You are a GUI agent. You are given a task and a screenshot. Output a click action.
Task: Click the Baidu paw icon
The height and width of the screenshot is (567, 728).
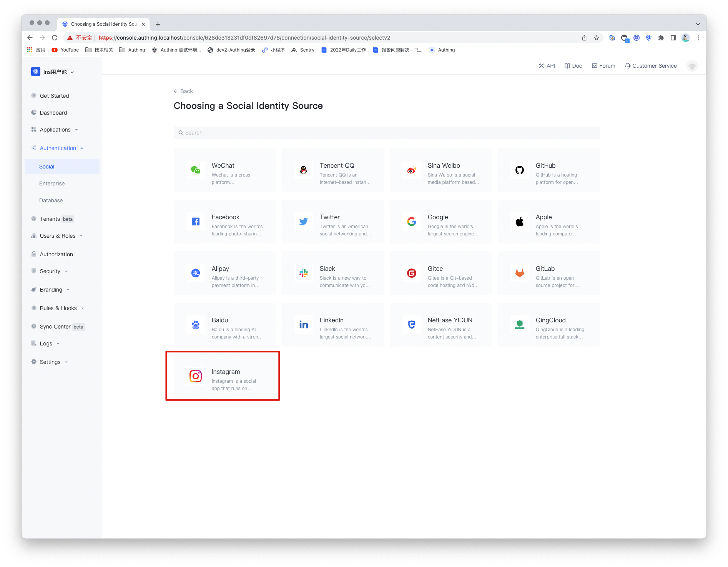(195, 325)
